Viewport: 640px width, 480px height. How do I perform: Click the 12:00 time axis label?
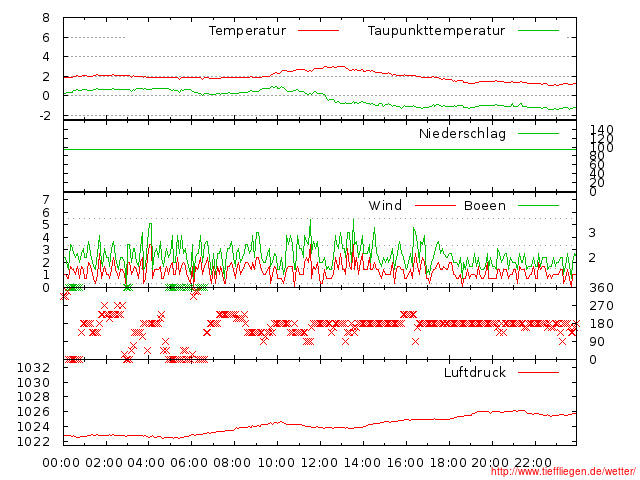coord(320,462)
